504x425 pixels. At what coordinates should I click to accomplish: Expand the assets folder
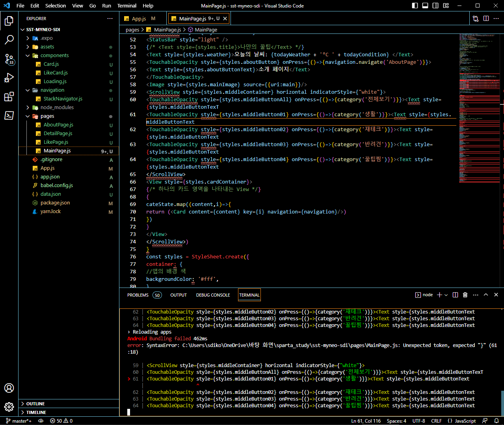point(47,47)
